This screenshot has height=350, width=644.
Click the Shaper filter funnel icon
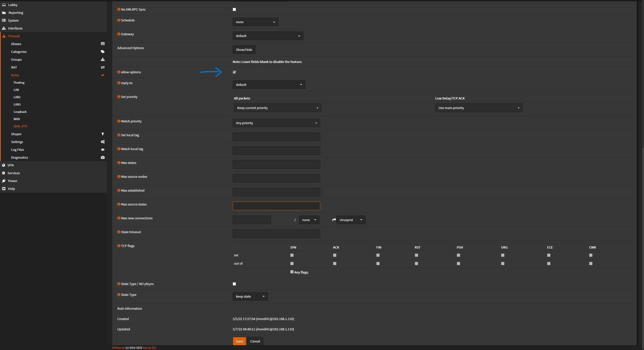pos(103,134)
